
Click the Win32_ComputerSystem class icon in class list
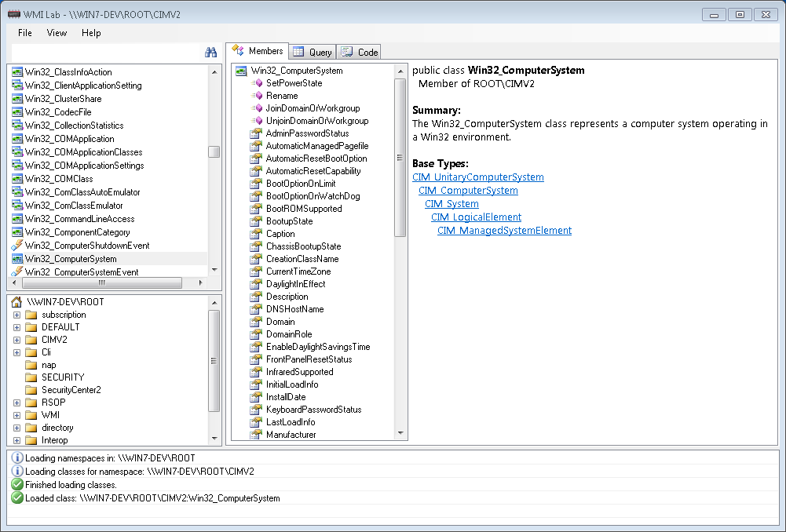17,259
